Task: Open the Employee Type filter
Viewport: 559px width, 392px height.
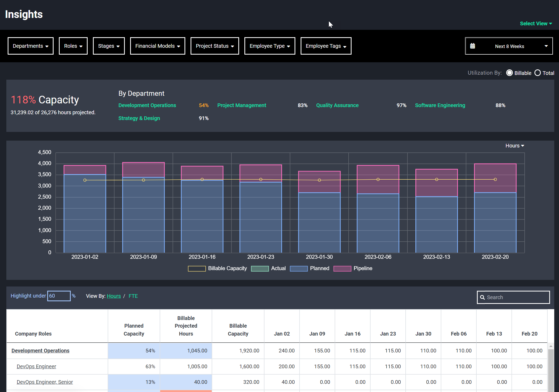Action: pos(269,46)
